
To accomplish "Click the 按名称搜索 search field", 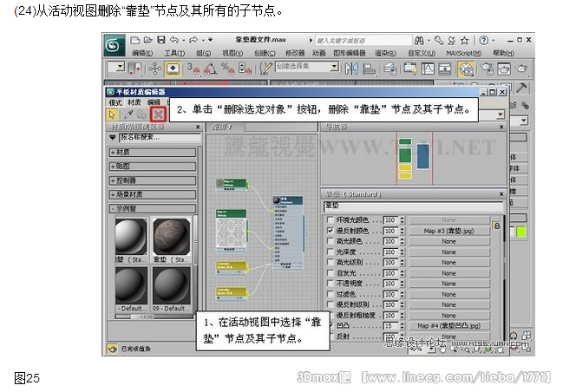I will pyautogui.click(x=160, y=138).
